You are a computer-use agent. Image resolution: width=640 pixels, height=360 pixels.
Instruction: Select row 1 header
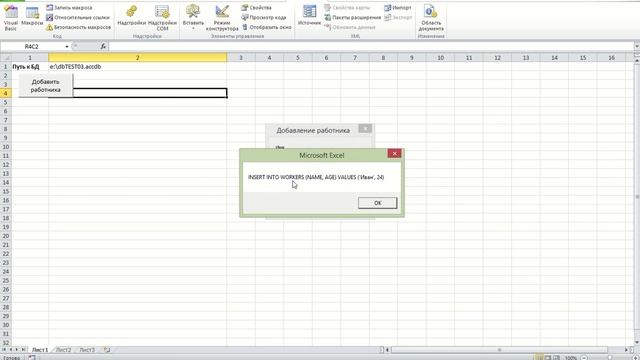coord(6,67)
